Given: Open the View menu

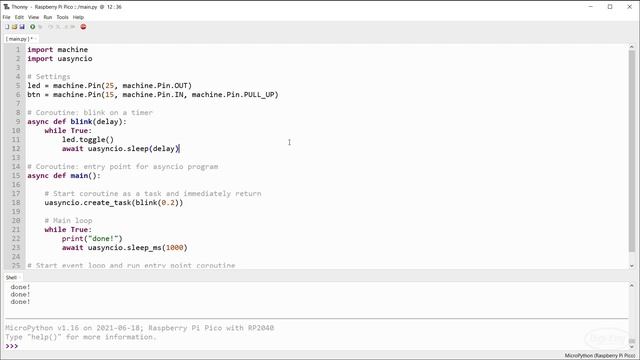Looking at the screenshot, I should click(33, 17).
